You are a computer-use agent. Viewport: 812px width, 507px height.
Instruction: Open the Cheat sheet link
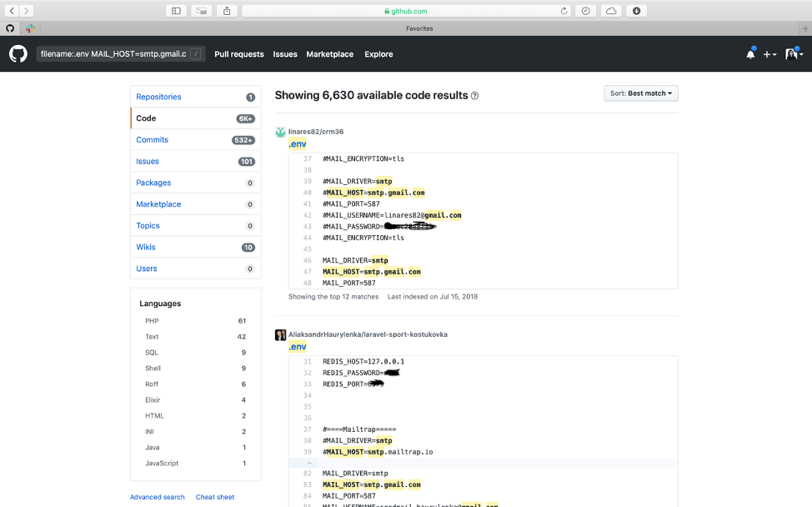pos(215,497)
